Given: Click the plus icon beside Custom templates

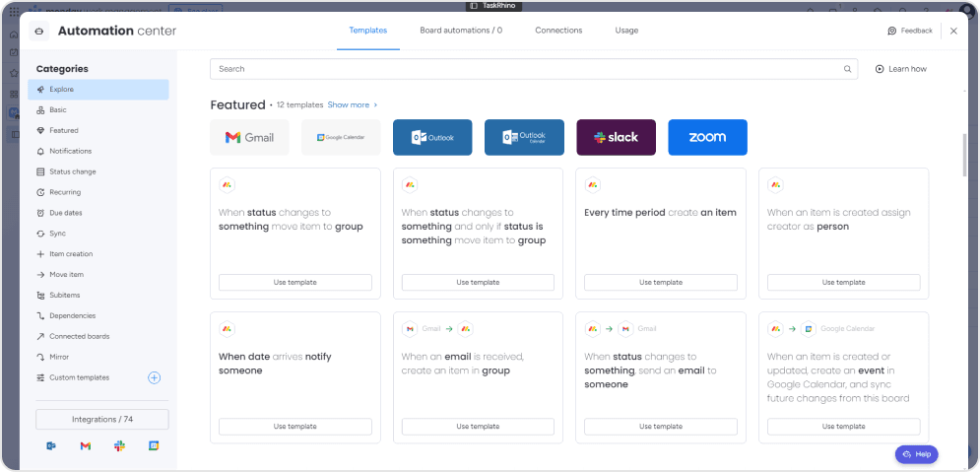Looking at the screenshot, I should [155, 377].
